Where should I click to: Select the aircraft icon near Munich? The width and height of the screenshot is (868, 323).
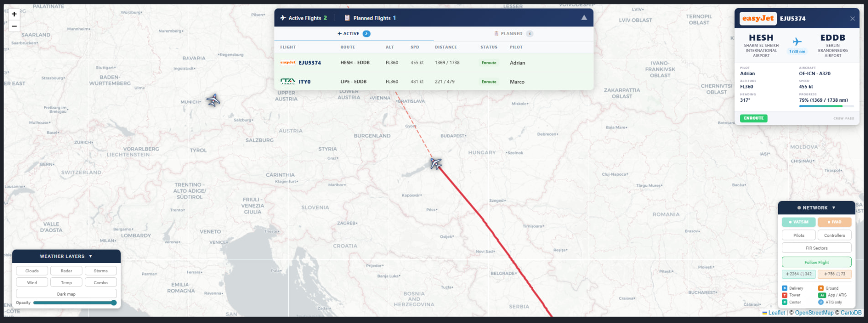[213, 100]
